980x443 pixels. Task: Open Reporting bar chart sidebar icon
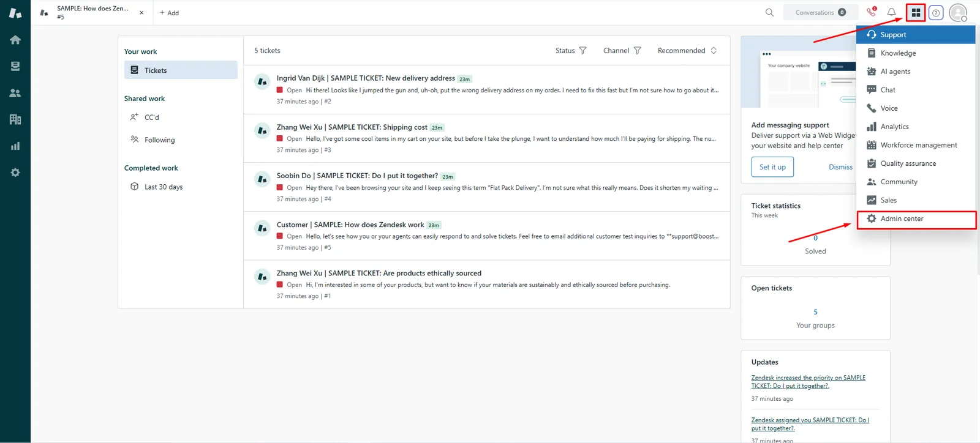[15, 146]
